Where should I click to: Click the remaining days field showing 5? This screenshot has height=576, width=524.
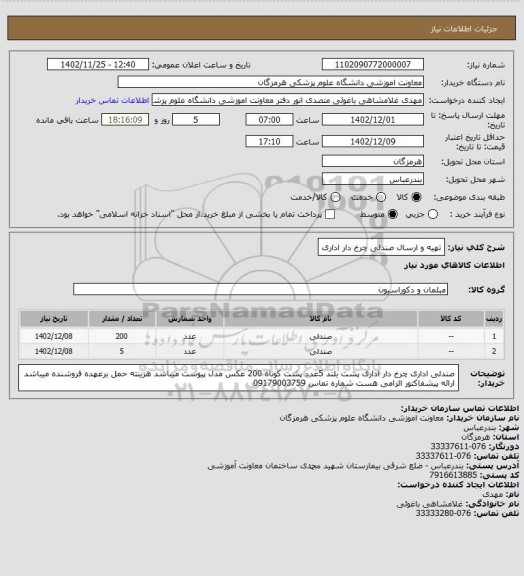pyautogui.click(x=196, y=120)
